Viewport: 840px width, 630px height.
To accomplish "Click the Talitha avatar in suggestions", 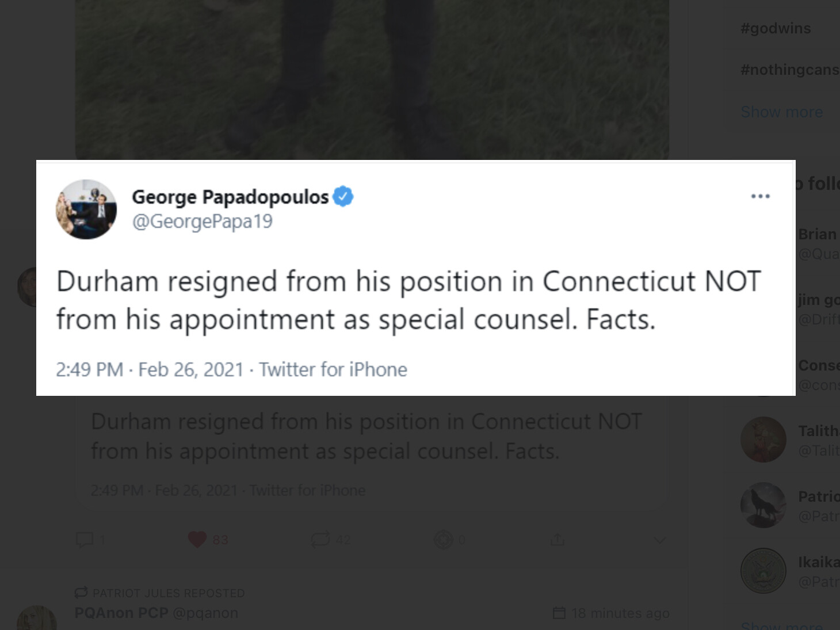I will [763, 440].
